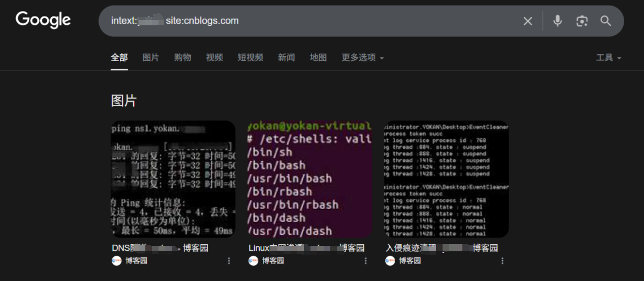This screenshot has height=281, width=644.
Task: Open three-dot menu for the 入侵痕迹 result
Action: click(x=503, y=261)
